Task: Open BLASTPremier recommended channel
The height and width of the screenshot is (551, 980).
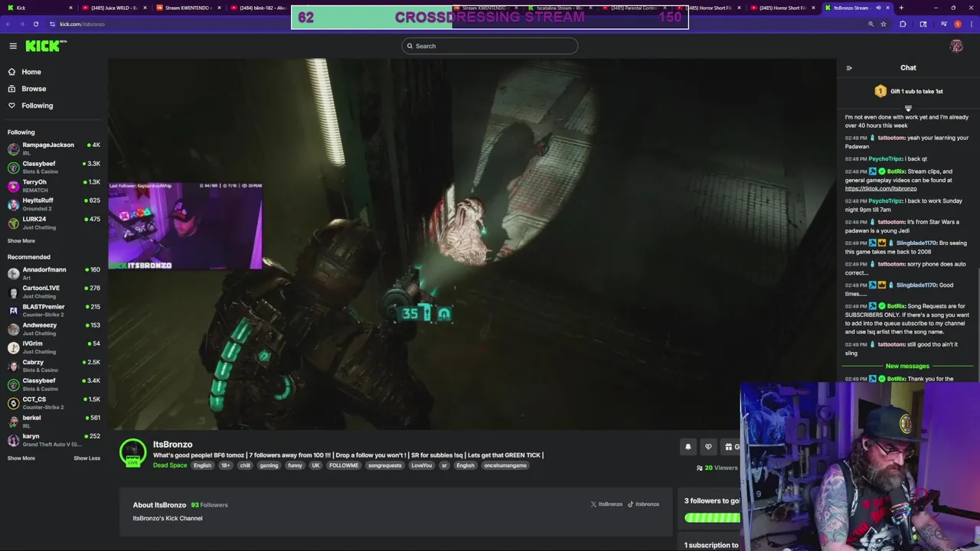Action: point(54,309)
